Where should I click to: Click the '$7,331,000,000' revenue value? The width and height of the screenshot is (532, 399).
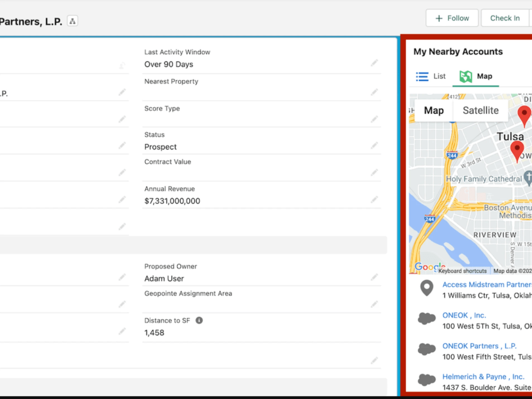click(x=172, y=201)
